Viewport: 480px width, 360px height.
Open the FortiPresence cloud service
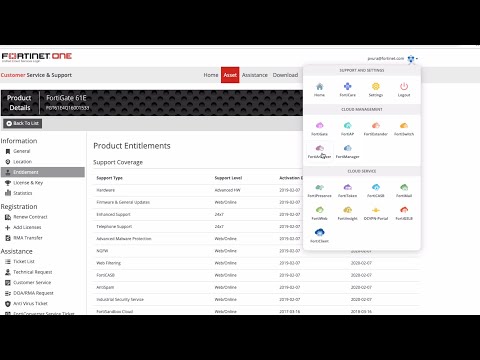coord(319,191)
